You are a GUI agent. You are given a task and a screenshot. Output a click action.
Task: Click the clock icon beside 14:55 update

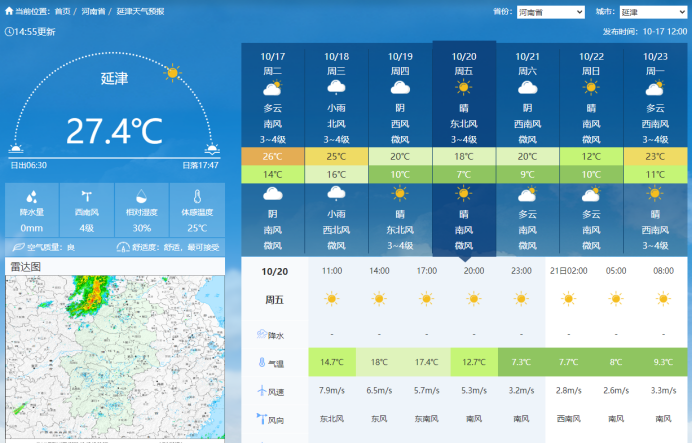pos(9,31)
